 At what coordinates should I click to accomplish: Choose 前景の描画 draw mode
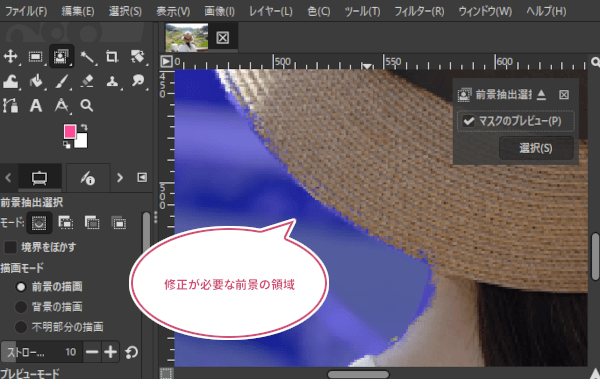(x=21, y=287)
